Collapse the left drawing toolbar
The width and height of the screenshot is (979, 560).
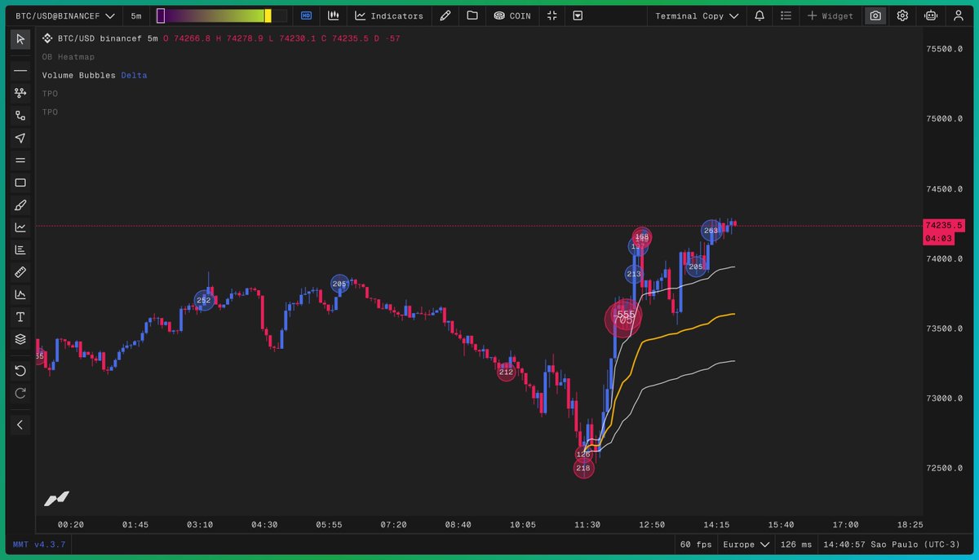pos(20,425)
